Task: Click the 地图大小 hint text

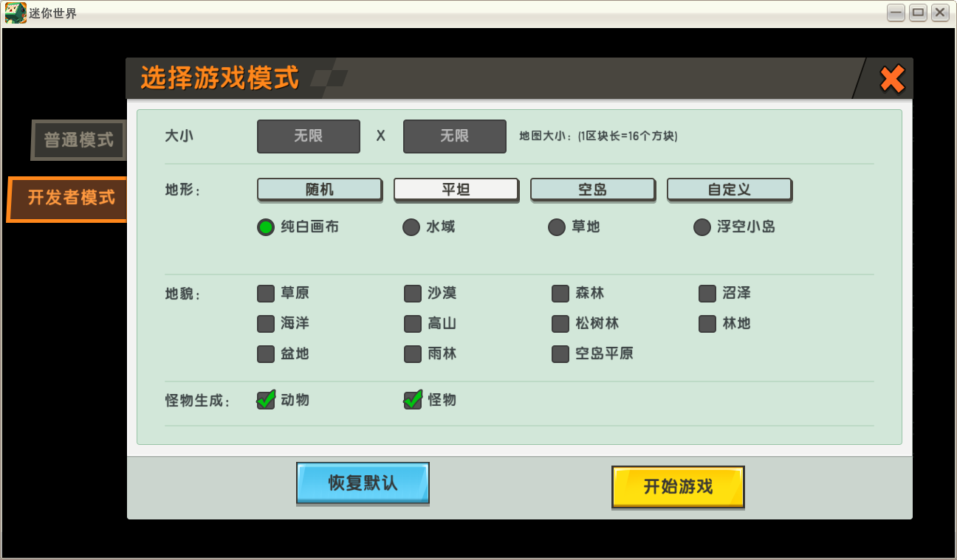Action: point(598,136)
